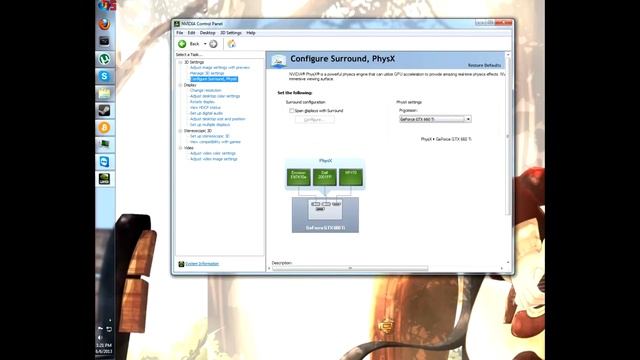Collapse the 3D Settings tree group

point(180,62)
